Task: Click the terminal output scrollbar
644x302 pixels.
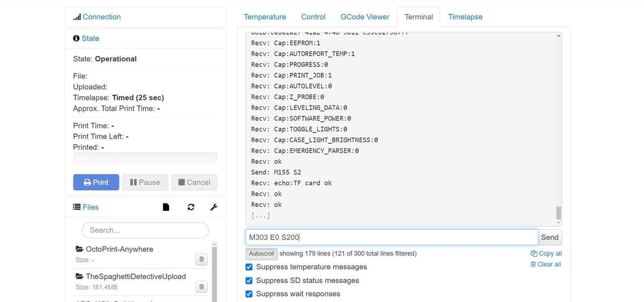Action: pos(559,213)
